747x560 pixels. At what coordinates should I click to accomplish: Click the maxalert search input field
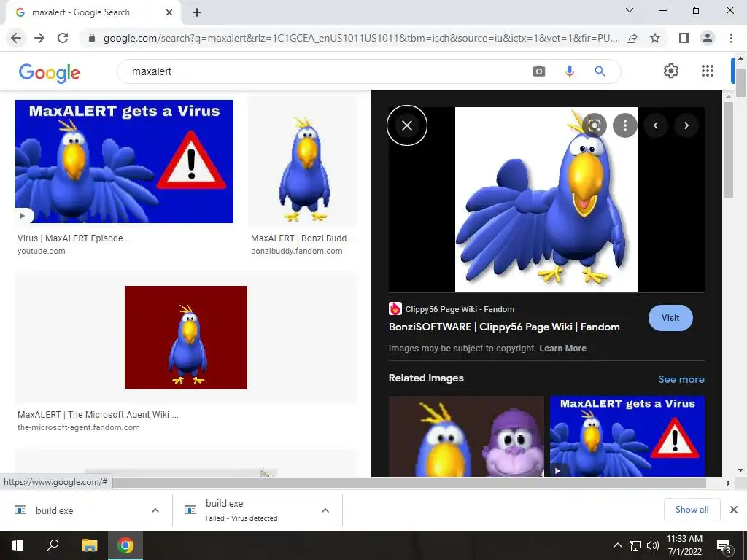tap(324, 71)
